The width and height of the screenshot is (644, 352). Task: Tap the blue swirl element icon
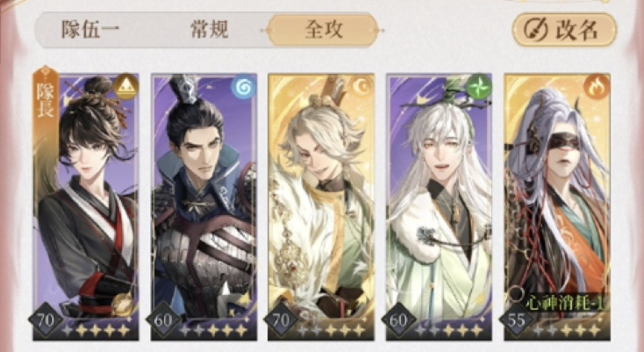pos(243,86)
